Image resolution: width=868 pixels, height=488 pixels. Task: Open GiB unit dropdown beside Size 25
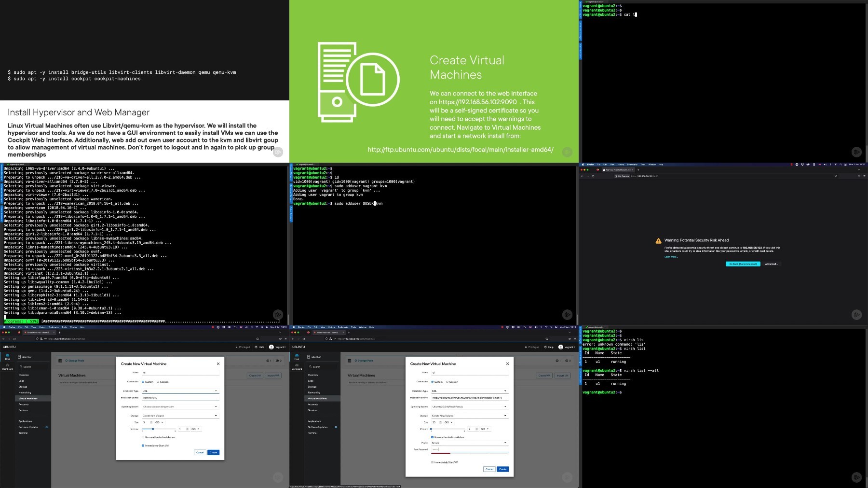click(448, 422)
